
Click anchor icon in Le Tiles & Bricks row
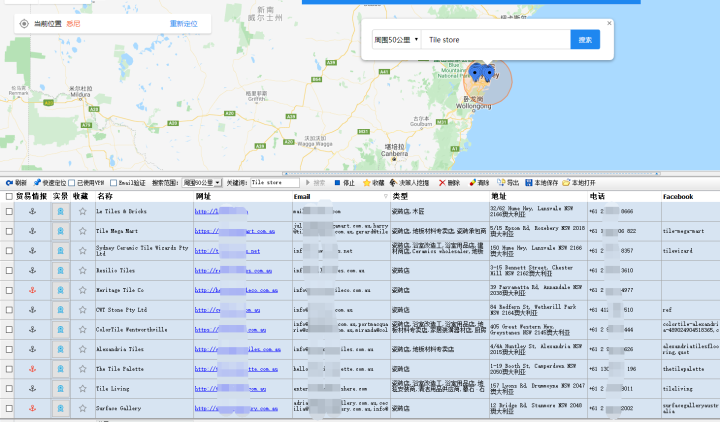(x=32, y=211)
